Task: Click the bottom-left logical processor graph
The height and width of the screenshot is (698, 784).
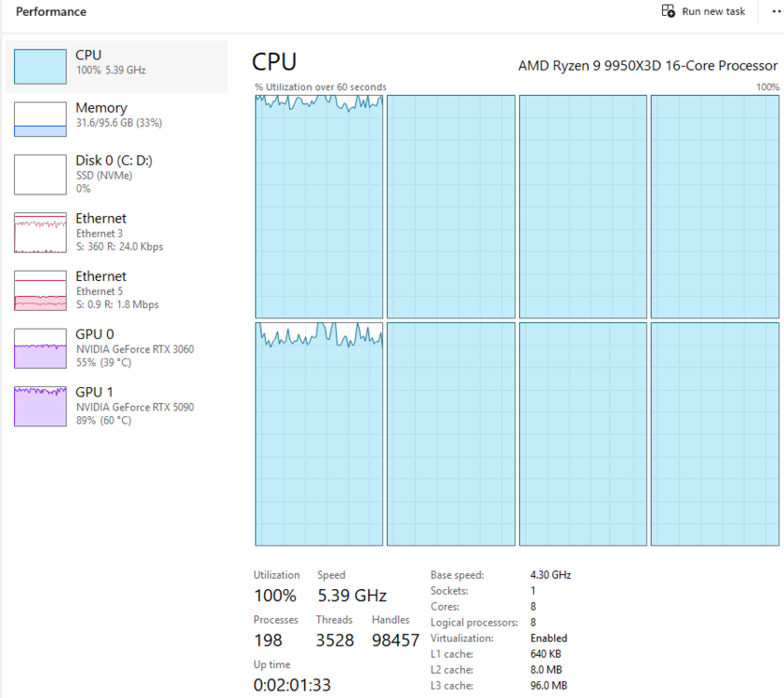Action: point(319,434)
